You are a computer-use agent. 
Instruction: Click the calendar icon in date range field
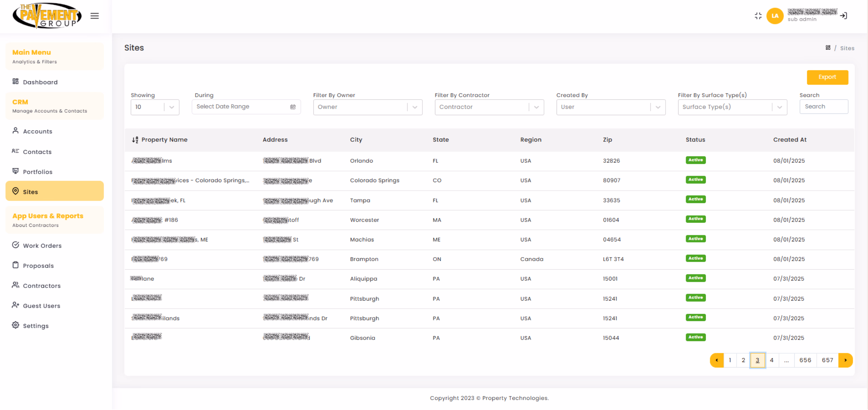(x=293, y=107)
